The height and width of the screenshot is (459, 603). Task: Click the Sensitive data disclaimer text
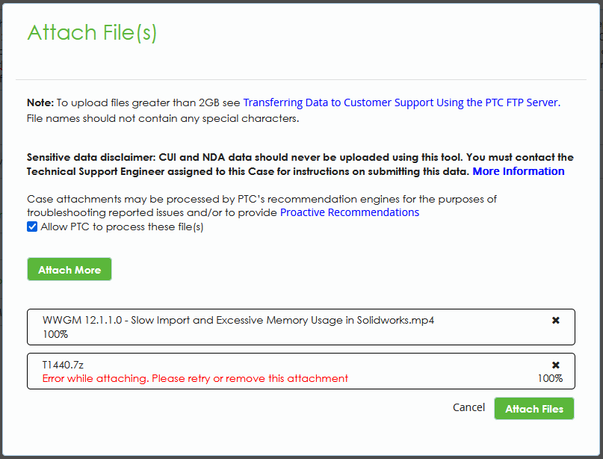click(x=300, y=164)
